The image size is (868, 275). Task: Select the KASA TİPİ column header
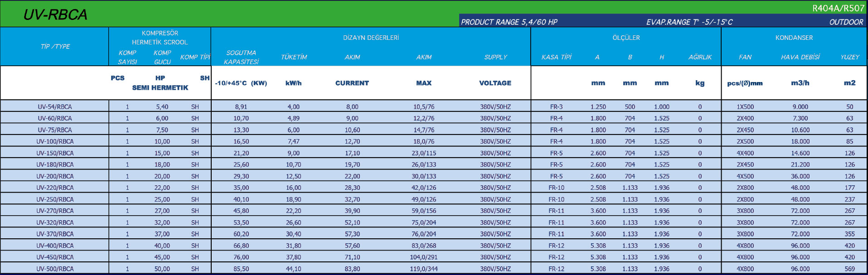556,57
